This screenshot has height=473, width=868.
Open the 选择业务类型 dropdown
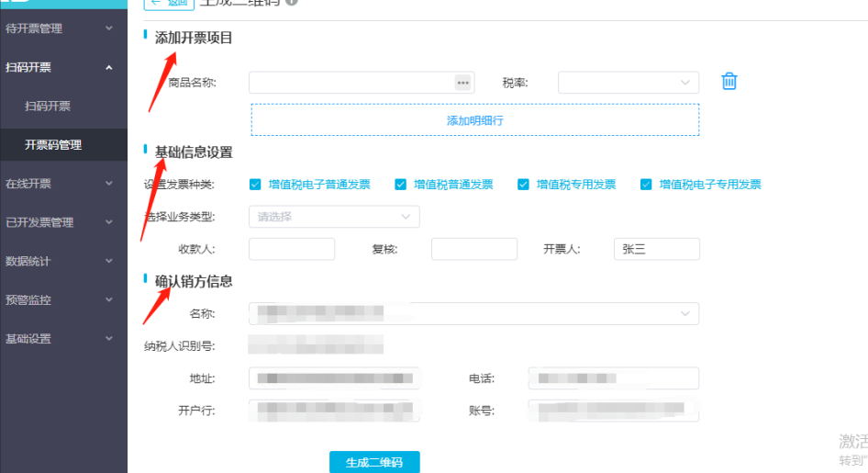point(334,217)
